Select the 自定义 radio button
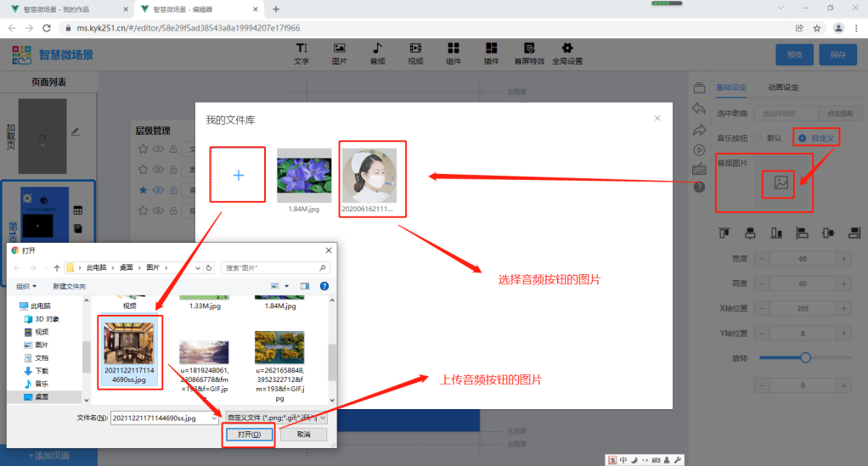 802,138
